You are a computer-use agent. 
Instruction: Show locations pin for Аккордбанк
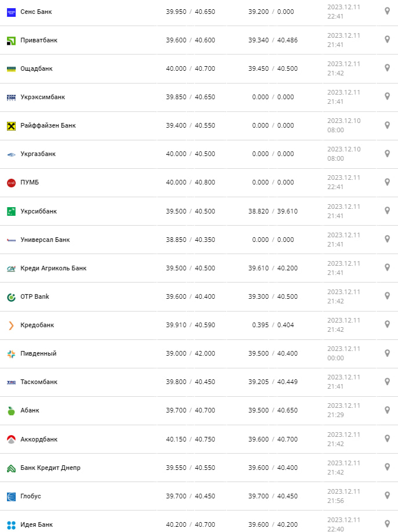point(387,439)
